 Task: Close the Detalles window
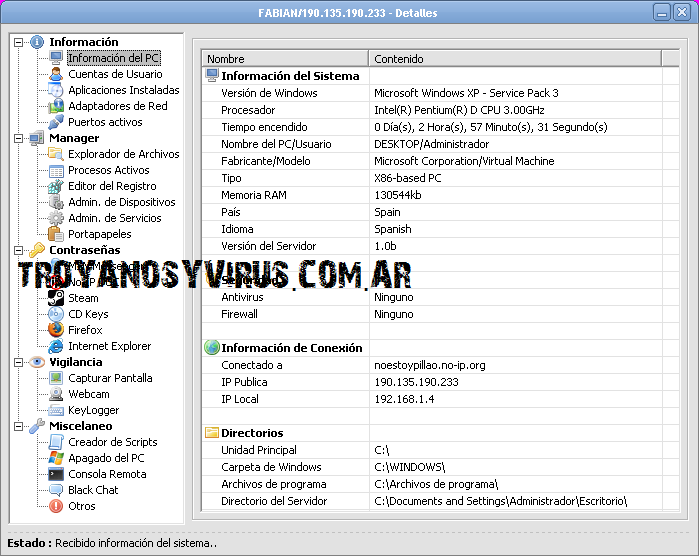tap(682, 12)
